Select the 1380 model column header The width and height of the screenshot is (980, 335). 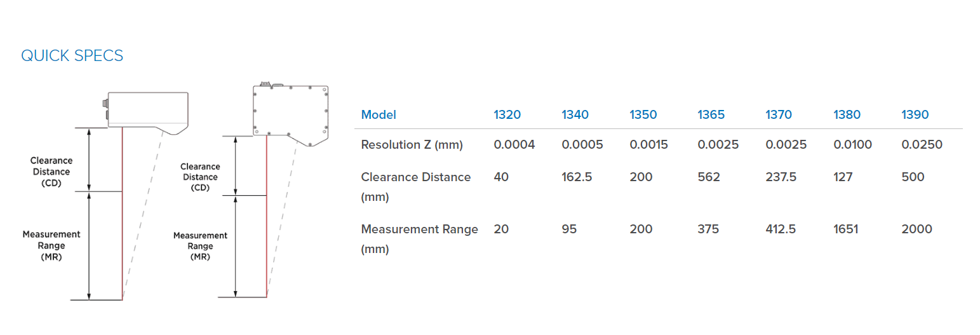[x=847, y=115]
